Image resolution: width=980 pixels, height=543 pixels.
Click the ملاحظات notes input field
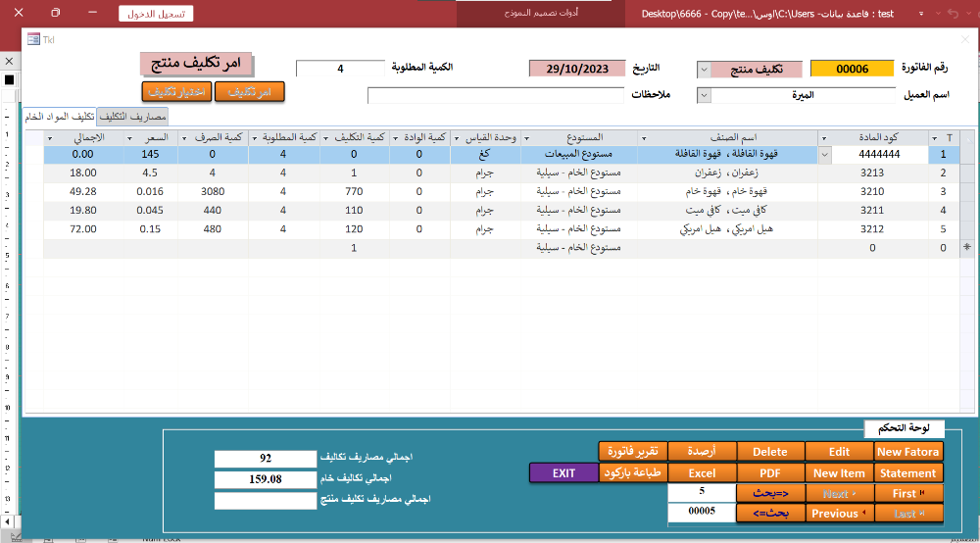pyautogui.click(x=495, y=96)
